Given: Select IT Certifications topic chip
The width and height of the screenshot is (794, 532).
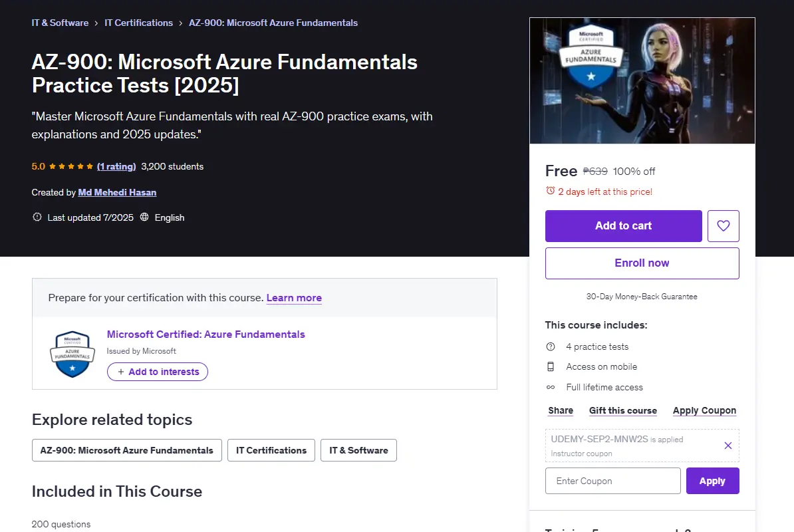Looking at the screenshot, I should pyautogui.click(x=271, y=450).
